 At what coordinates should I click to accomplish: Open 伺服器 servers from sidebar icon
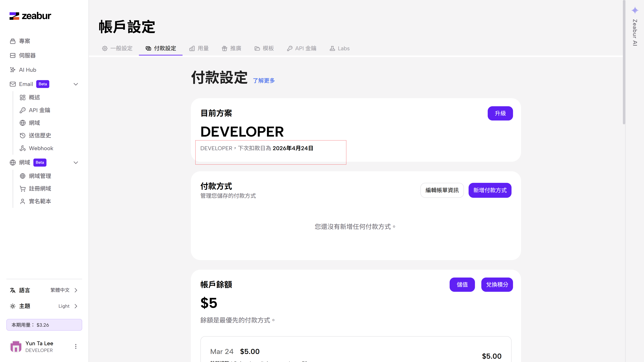13,55
